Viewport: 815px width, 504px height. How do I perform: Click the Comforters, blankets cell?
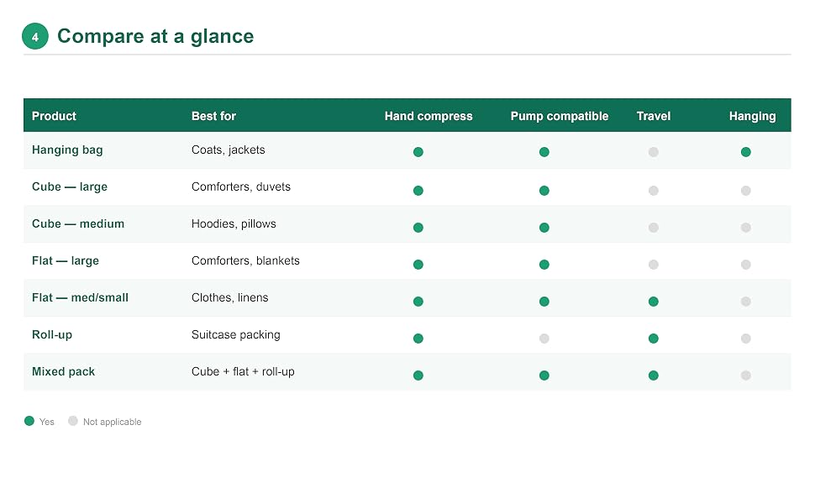[245, 261]
